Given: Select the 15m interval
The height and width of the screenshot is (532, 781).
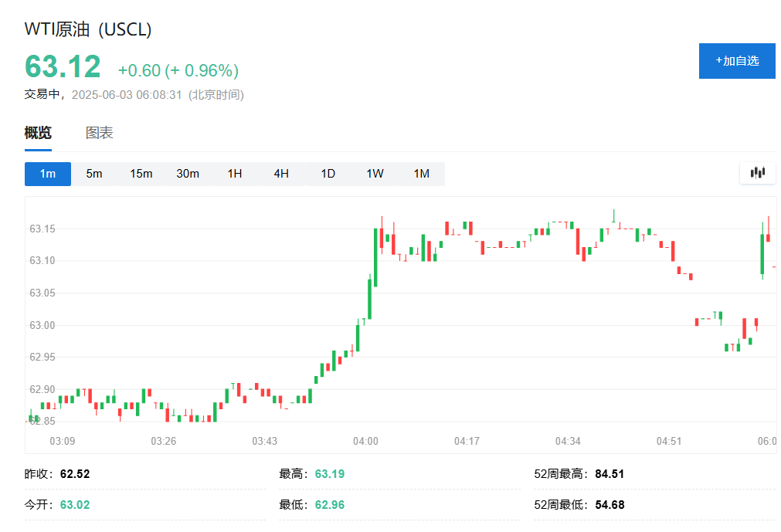Looking at the screenshot, I should (x=141, y=174).
